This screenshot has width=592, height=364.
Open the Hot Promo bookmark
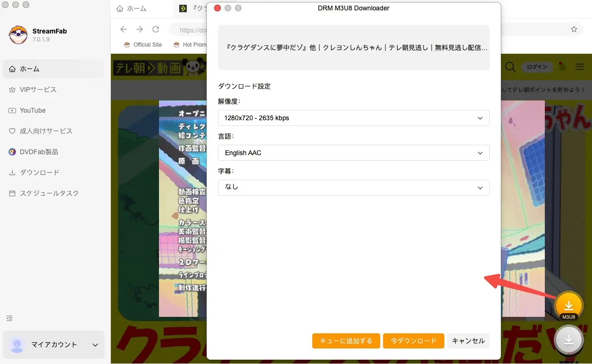190,45
